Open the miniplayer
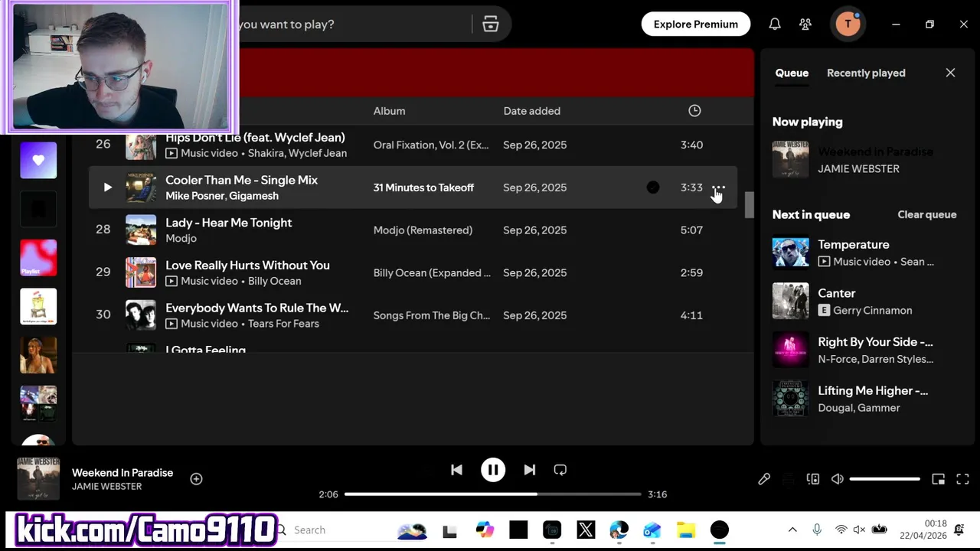 pyautogui.click(x=938, y=479)
